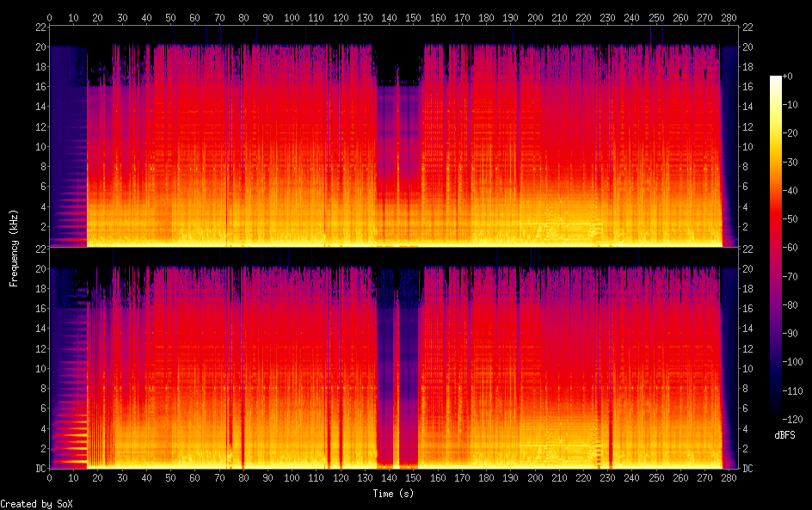
Task: Select the 200 tick on the top time axis
Action: (x=536, y=16)
